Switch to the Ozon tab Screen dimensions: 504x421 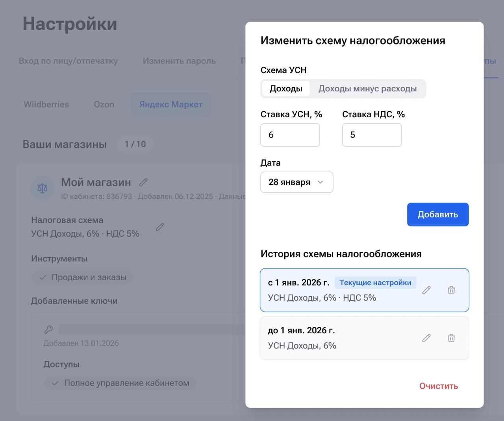(104, 105)
